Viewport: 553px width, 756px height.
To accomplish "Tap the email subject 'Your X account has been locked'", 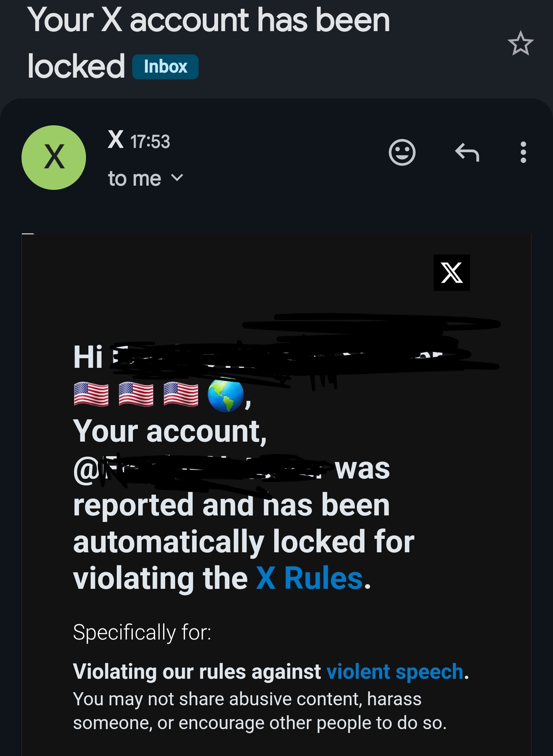I will click(x=209, y=43).
